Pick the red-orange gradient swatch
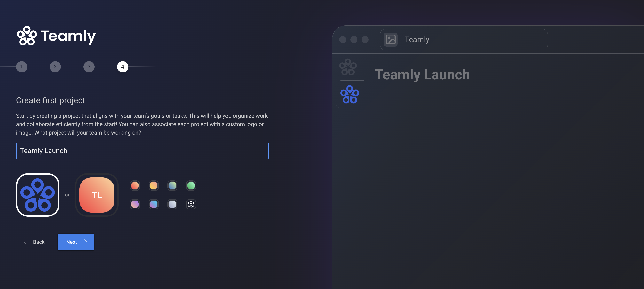This screenshot has width=644, height=289. pyautogui.click(x=135, y=185)
